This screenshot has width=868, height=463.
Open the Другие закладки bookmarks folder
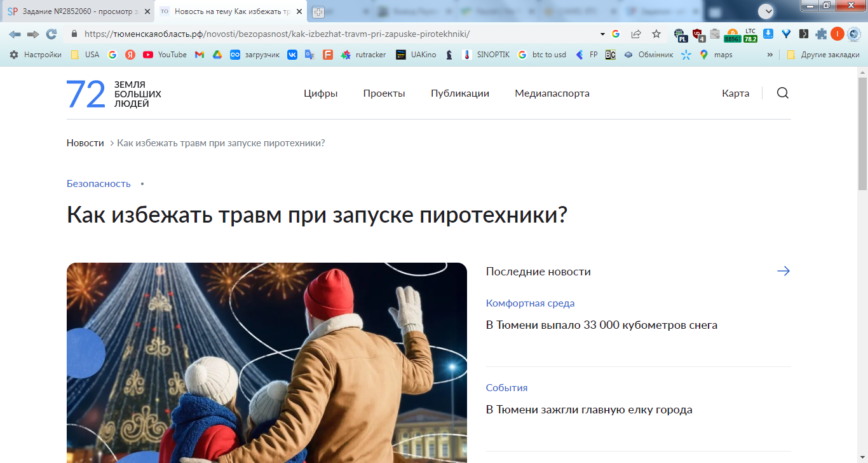tap(823, 55)
